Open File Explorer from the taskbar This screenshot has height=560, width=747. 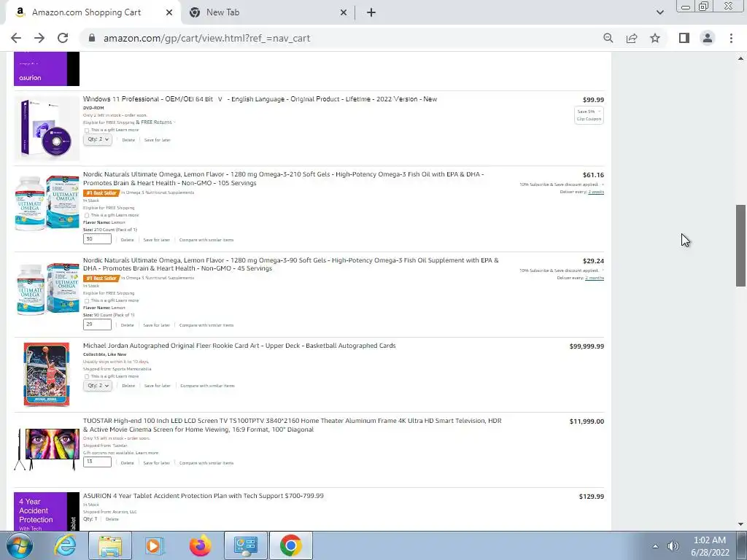point(110,545)
